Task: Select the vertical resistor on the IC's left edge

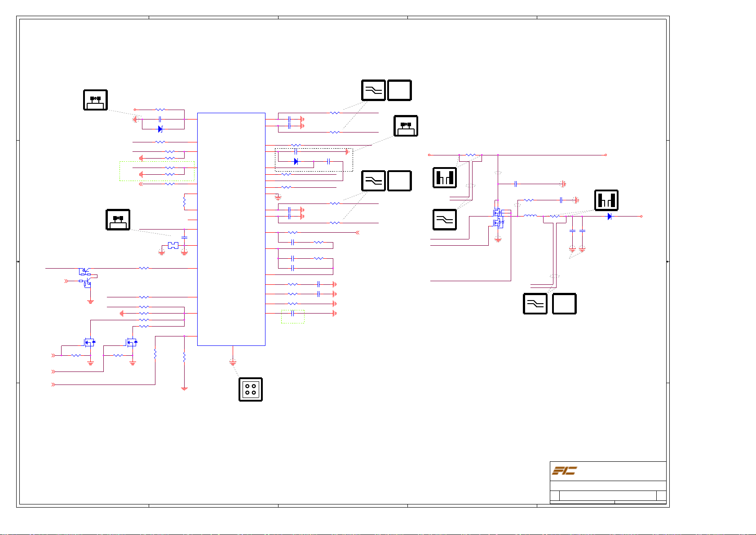Action: pyautogui.click(x=184, y=202)
